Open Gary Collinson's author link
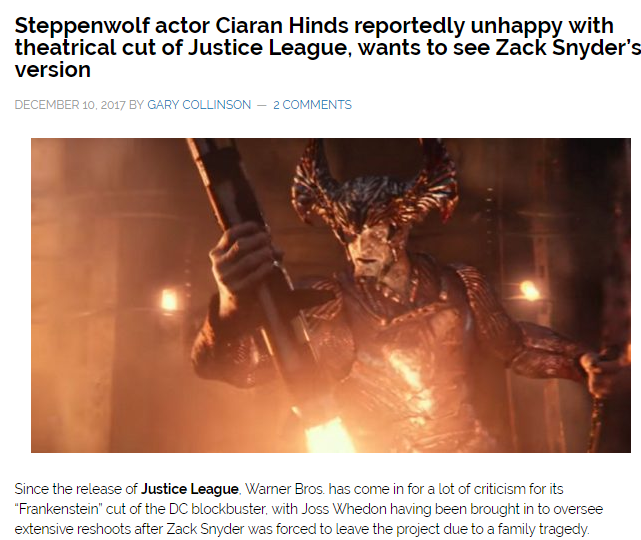Screen dimensions: 641x540 coord(199,105)
